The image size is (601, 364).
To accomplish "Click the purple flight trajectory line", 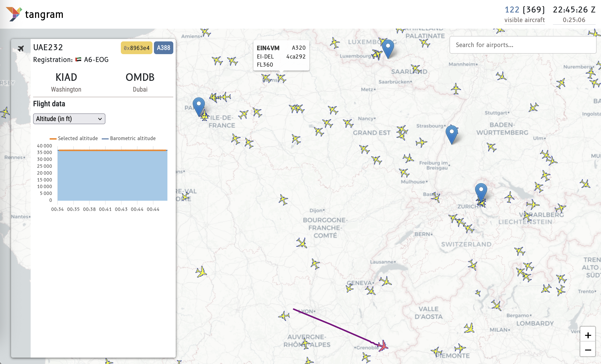I will pos(333,326).
